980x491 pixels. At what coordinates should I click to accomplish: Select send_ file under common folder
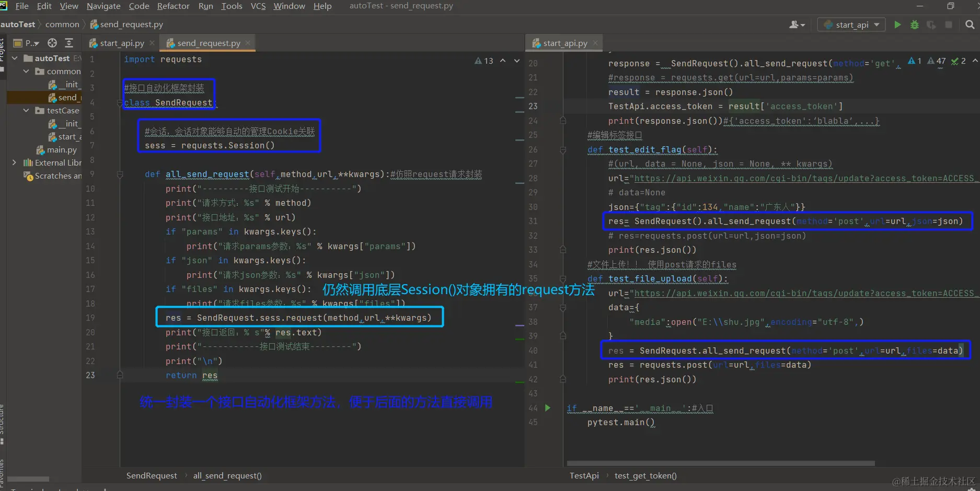pos(65,97)
